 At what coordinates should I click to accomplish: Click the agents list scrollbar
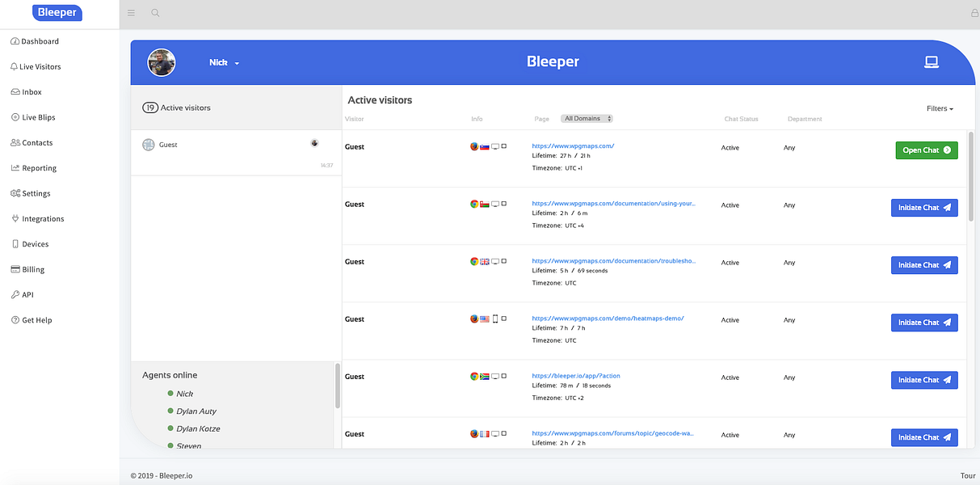coord(338,386)
